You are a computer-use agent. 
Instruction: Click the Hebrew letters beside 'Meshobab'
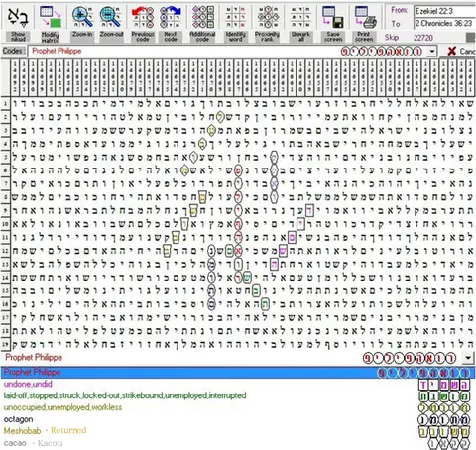point(444,431)
